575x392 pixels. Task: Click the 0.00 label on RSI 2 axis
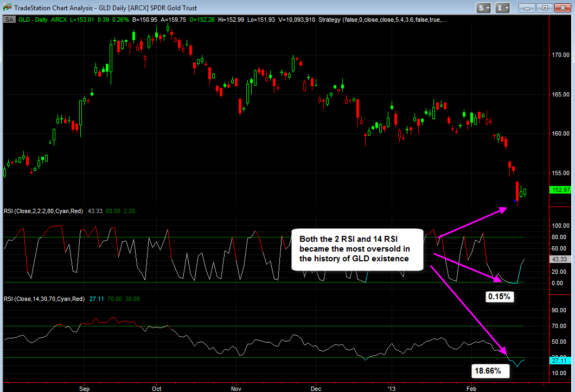click(x=558, y=283)
